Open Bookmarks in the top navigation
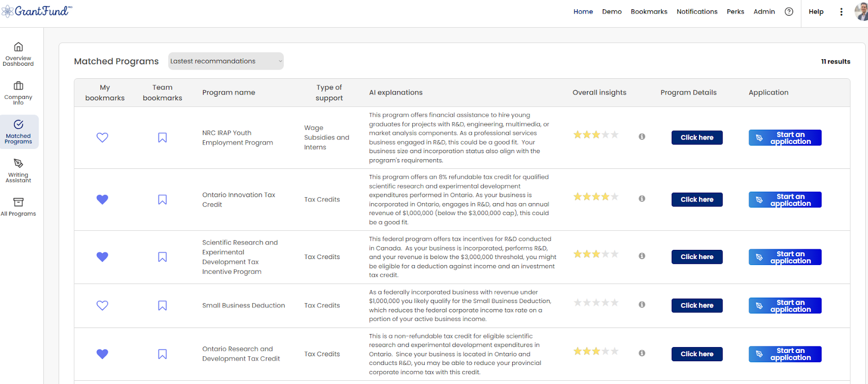The image size is (868, 384). [x=649, y=11]
